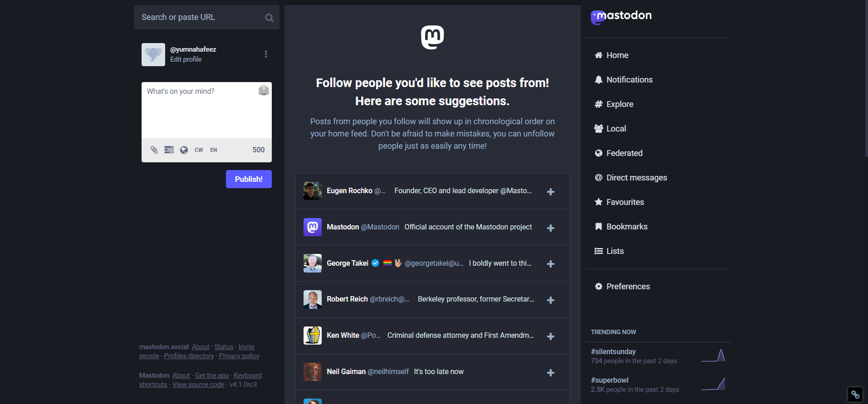Click Edit profile link

tap(186, 59)
